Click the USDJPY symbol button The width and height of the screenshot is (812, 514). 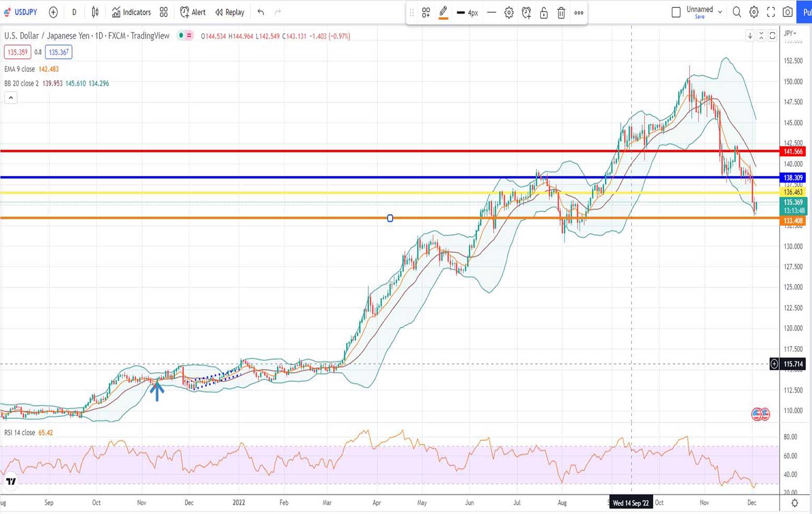click(x=21, y=12)
